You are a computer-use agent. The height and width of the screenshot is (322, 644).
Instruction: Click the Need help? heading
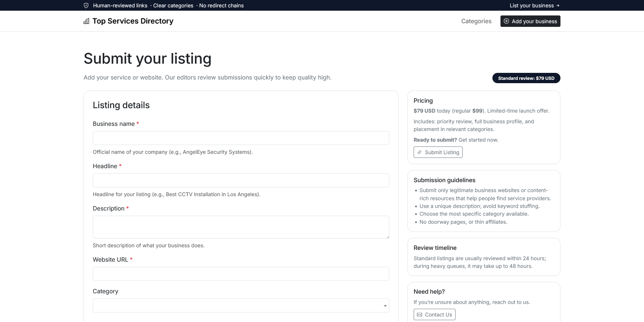tap(429, 291)
